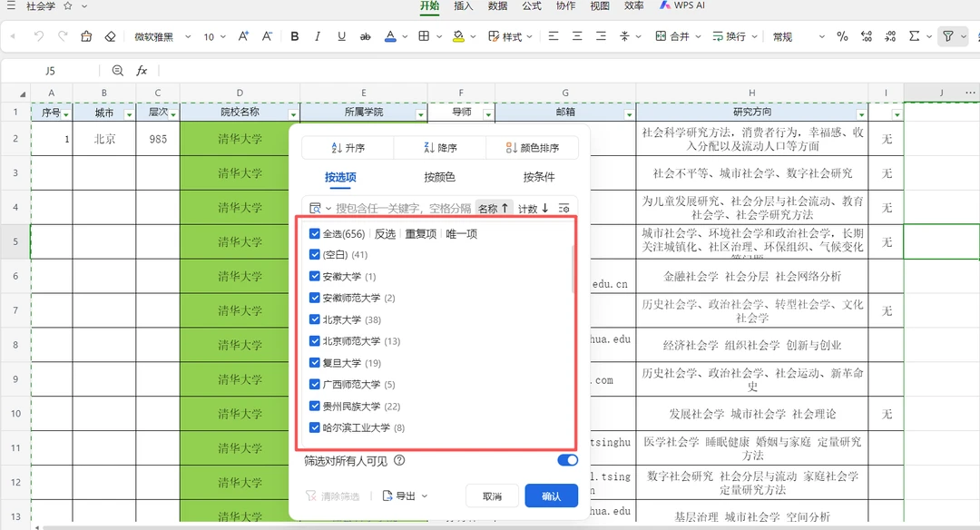This screenshot has height=530, width=980.
Task: Open the 插入 ribbon tab
Action: 464,6
